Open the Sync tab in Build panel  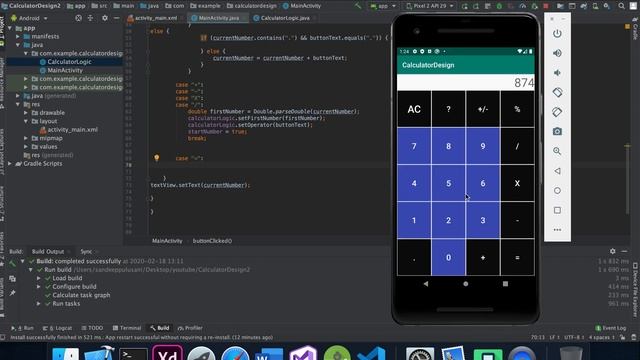click(86, 251)
